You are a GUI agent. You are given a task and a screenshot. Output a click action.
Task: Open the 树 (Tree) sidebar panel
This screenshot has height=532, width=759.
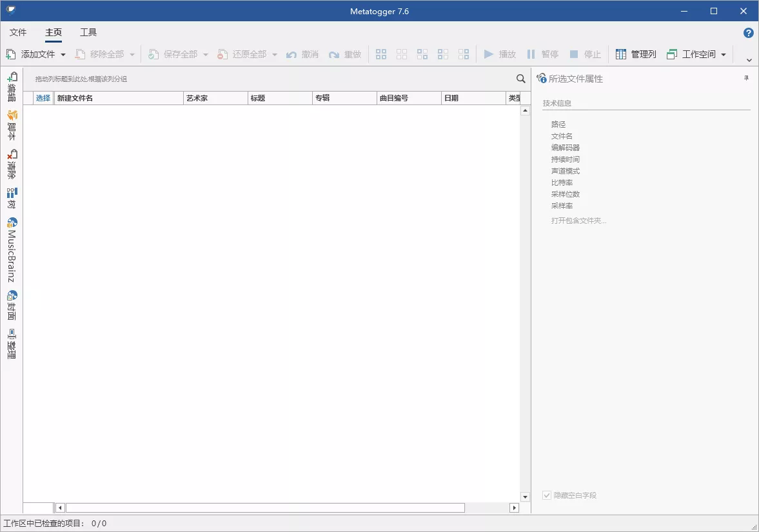(x=11, y=197)
